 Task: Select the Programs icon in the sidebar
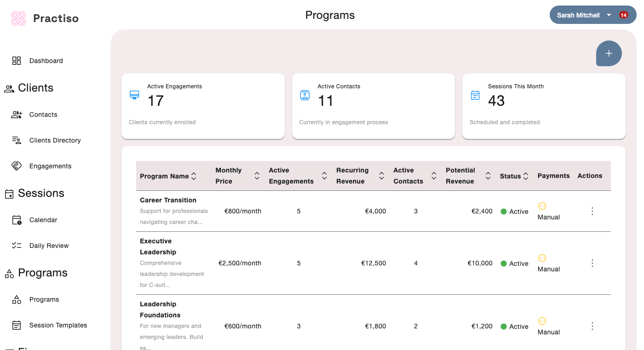coord(17,299)
